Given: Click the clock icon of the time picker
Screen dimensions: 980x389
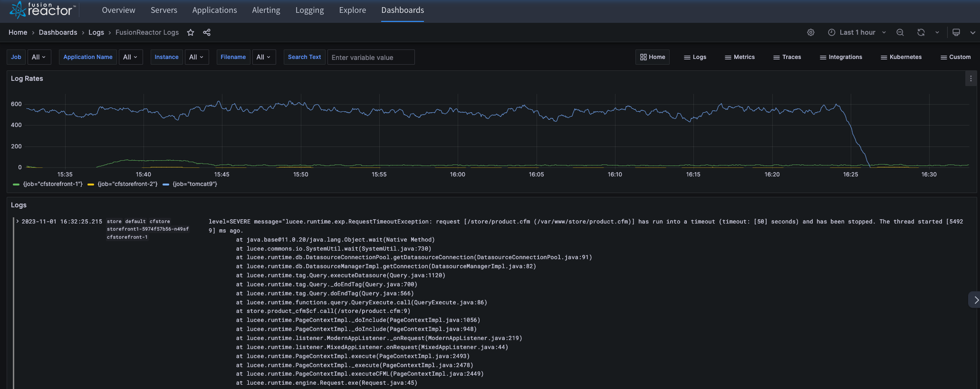Looking at the screenshot, I should (x=832, y=32).
